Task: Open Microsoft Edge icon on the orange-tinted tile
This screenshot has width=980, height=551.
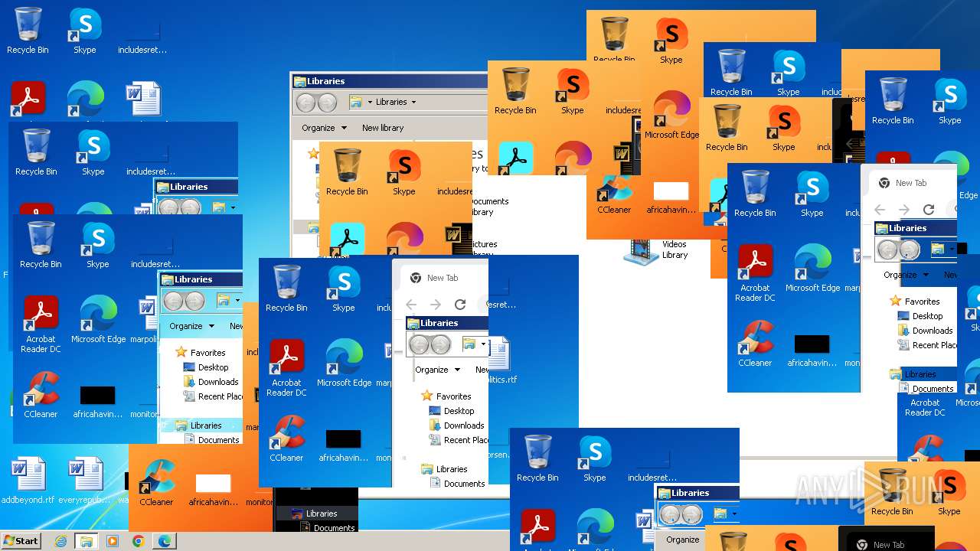Action: tap(672, 115)
